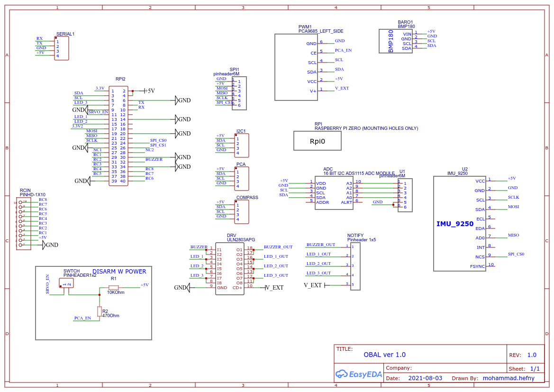Select the 470Ohm resistor value
Viewport: 554px width, 392px height.
click(110, 316)
